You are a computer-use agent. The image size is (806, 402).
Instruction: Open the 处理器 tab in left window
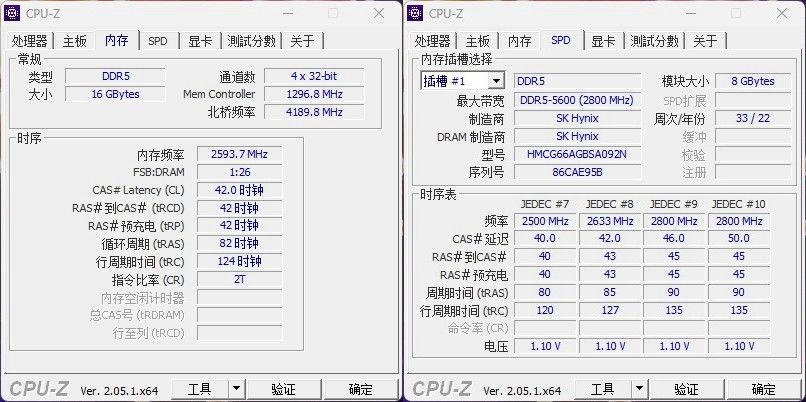pyautogui.click(x=30, y=41)
